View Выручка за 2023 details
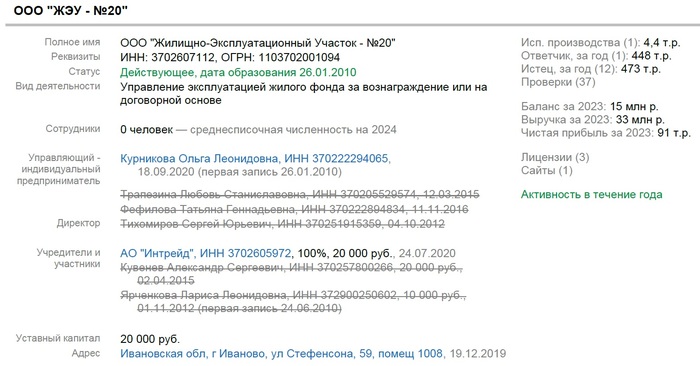 point(592,120)
